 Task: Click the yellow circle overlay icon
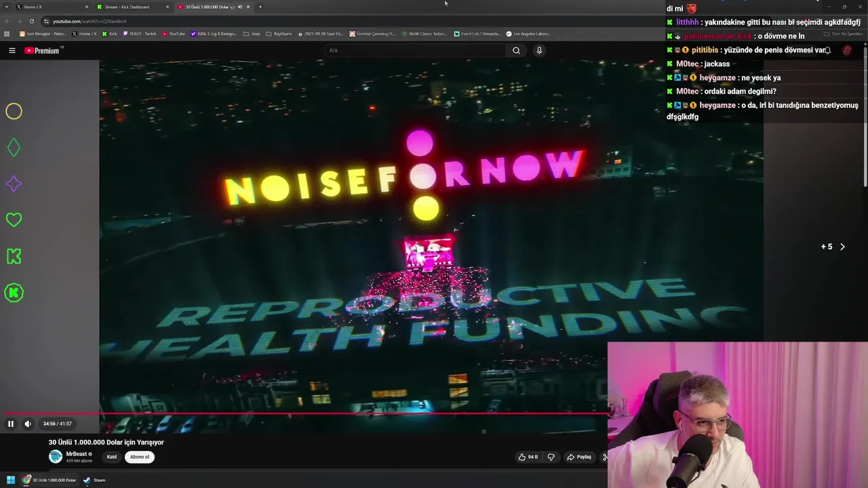[14, 111]
